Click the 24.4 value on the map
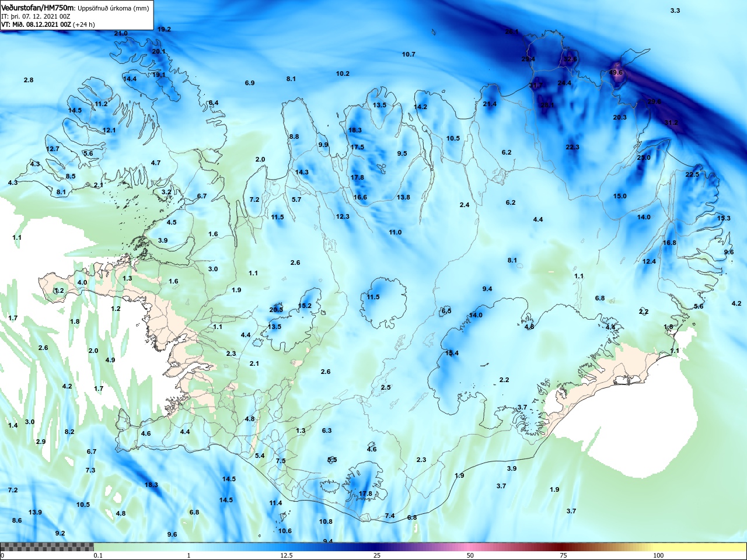 (x=564, y=83)
